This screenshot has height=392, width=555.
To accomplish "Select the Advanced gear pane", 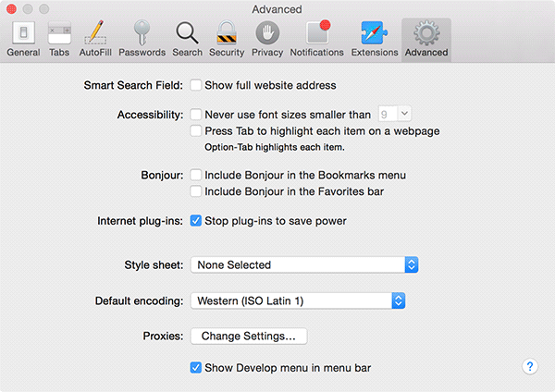I will 426,40.
